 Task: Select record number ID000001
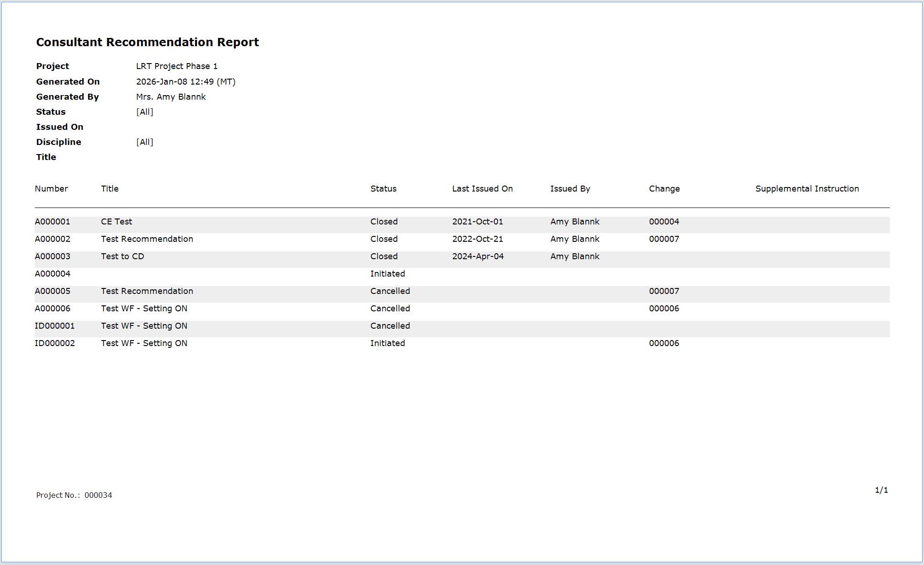[55, 326]
